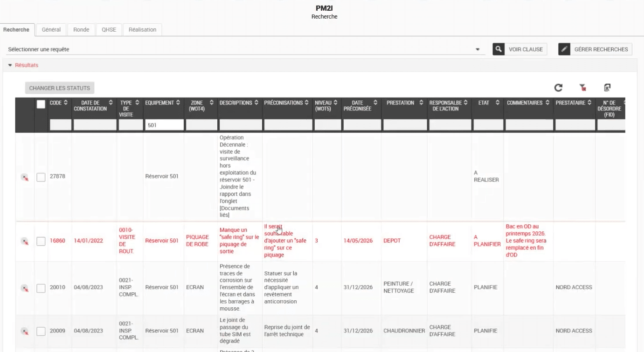Open details icon for row 20009
644x352 pixels.
(x=25, y=331)
